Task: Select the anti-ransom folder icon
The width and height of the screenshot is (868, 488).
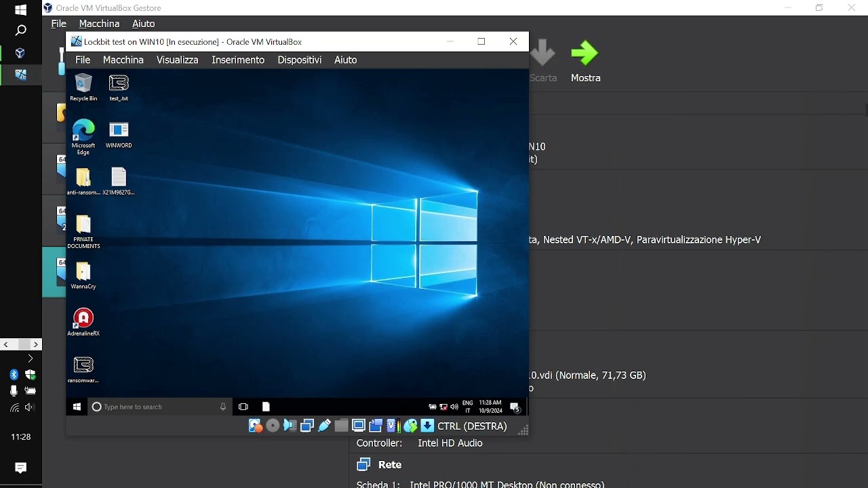Action: tap(83, 182)
